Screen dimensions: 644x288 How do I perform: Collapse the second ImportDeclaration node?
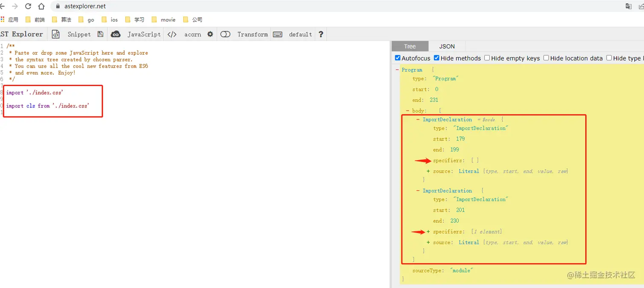tap(418, 191)
